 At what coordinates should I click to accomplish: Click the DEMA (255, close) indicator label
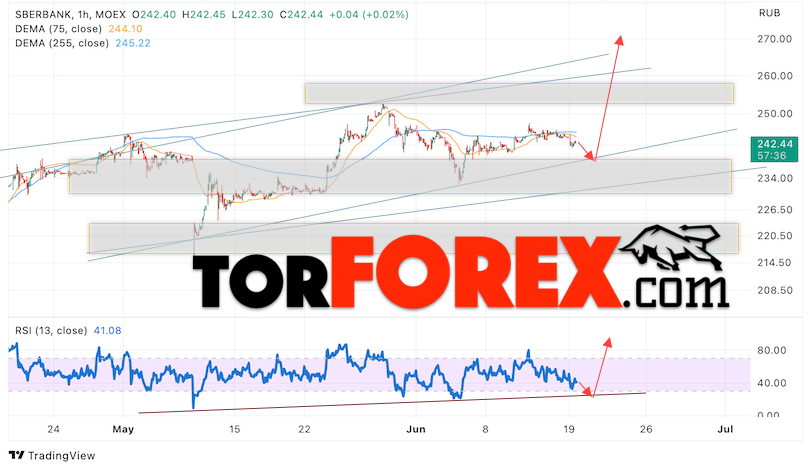click(62, 43)
